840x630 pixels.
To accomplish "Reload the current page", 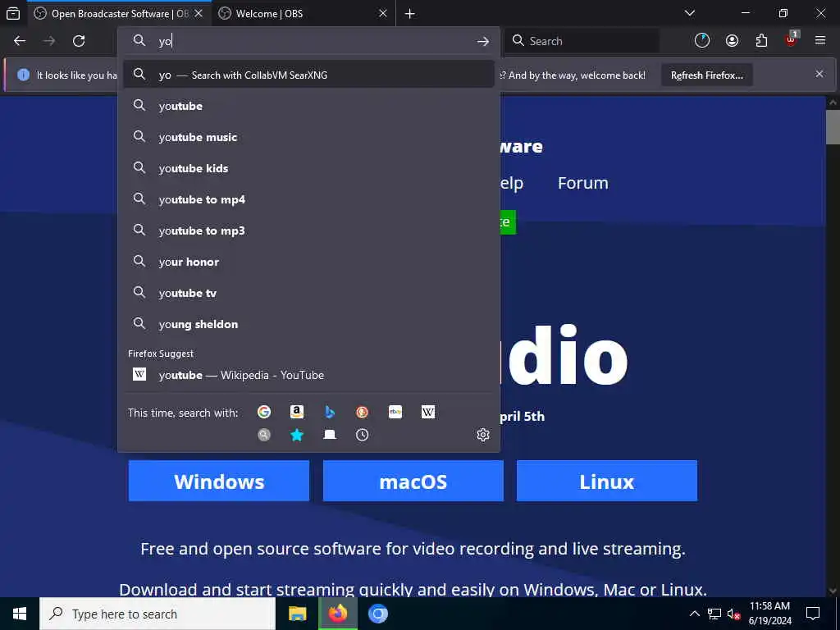I will (x=79, y=41).
